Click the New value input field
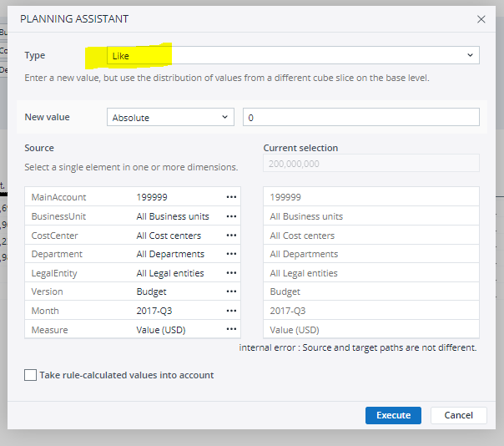 360,118
